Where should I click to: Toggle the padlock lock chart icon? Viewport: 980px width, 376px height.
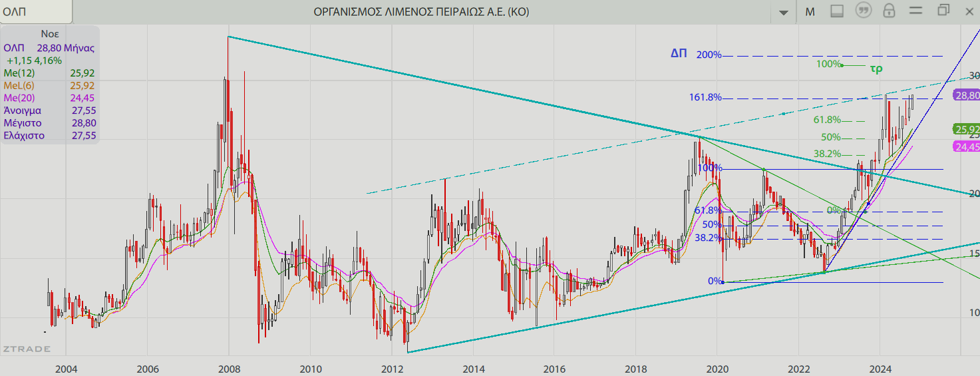[889, 11]
